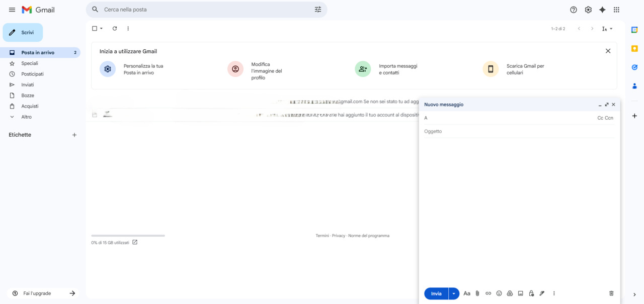Open Google Keep from the side panel
The image size is (644, 304).
point(634,48)
